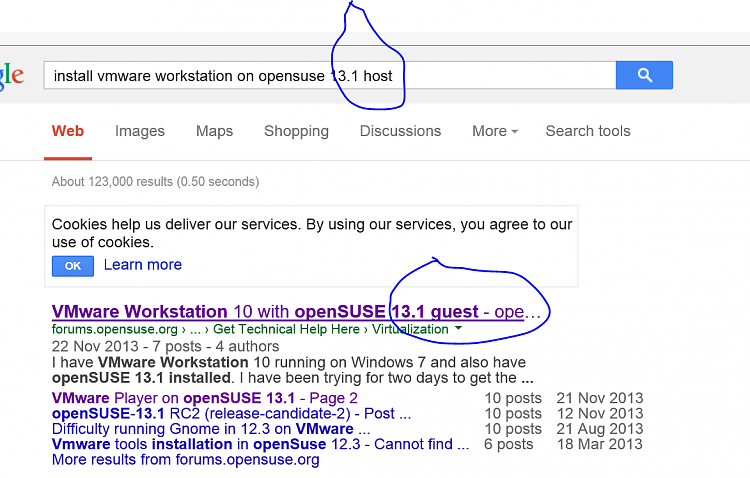Open the Learn more cookies link

(x=143, y=265)
